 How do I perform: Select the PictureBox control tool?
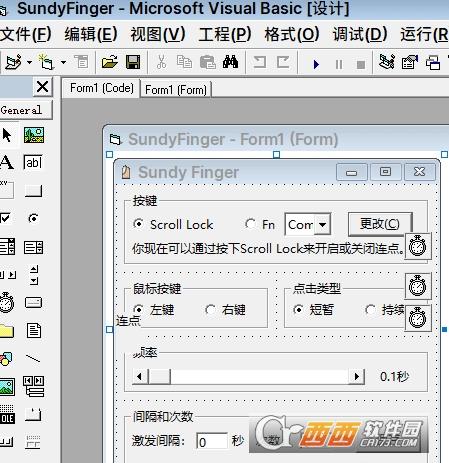[34, 135]
